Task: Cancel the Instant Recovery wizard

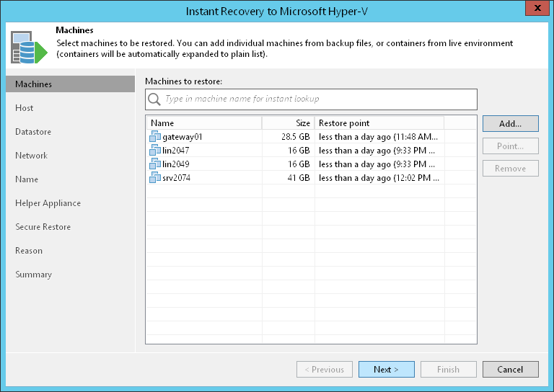Action: click(x=510, y=370)
